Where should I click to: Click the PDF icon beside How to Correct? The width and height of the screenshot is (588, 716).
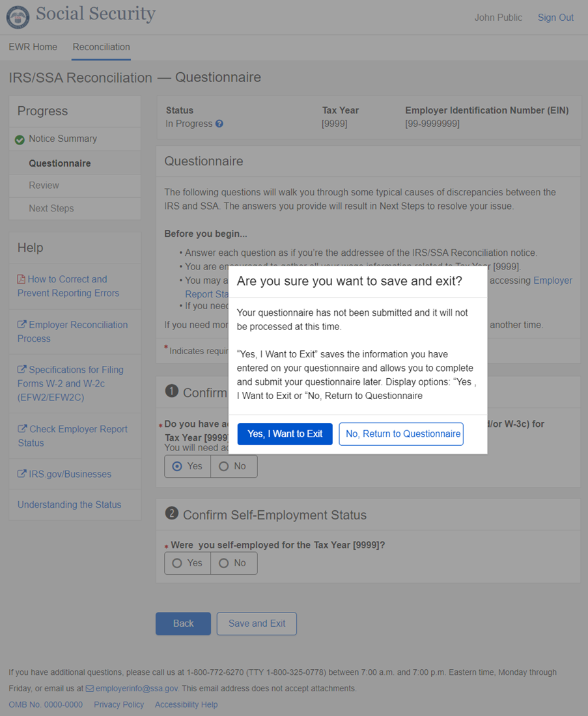pos(21,279)
